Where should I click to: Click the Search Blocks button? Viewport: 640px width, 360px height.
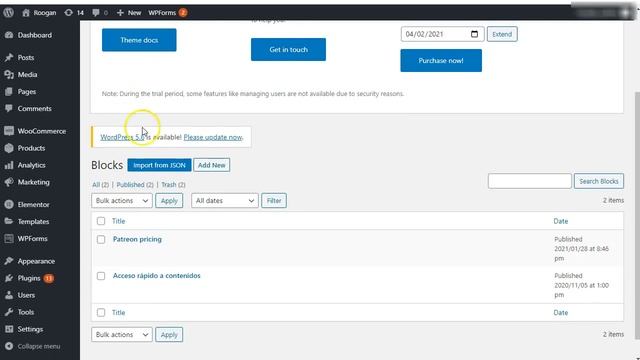click(x=599, y=181)
